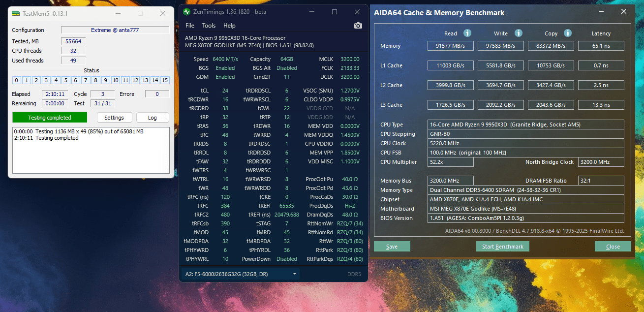Click the Configuration field Extreme @ anta777
The height and width of the screenshot is (312, 644).
(x=115, y=30)
